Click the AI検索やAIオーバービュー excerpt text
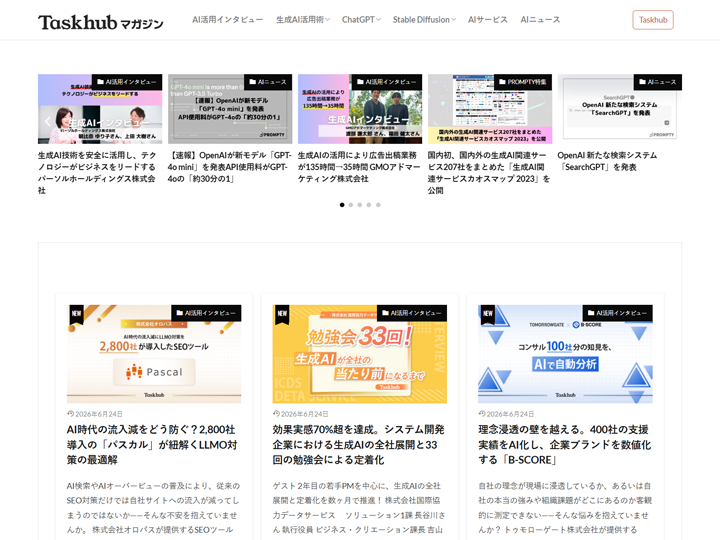 (153, 507)
